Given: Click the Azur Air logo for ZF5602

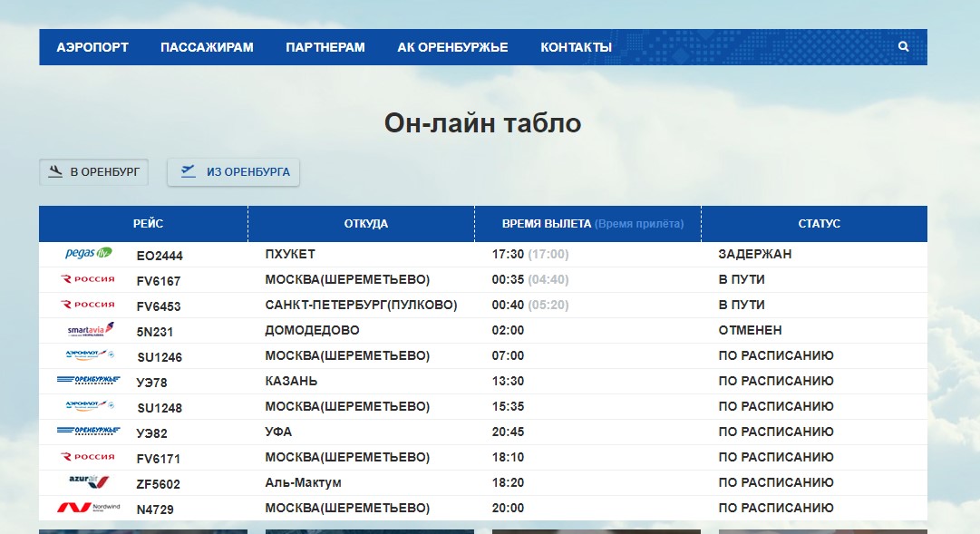Looking at the screenshot, I should coord(89,481).
